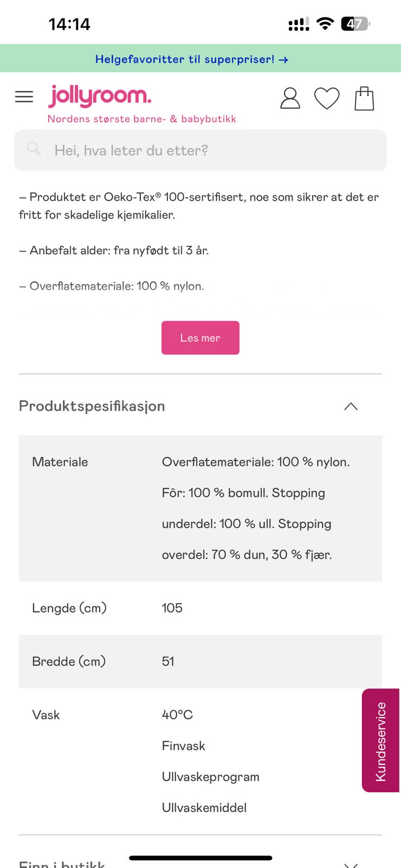The image size is (401, 868).
Task: Collapse the Produktspesifikasjon chevron
Action: (351, 406)
